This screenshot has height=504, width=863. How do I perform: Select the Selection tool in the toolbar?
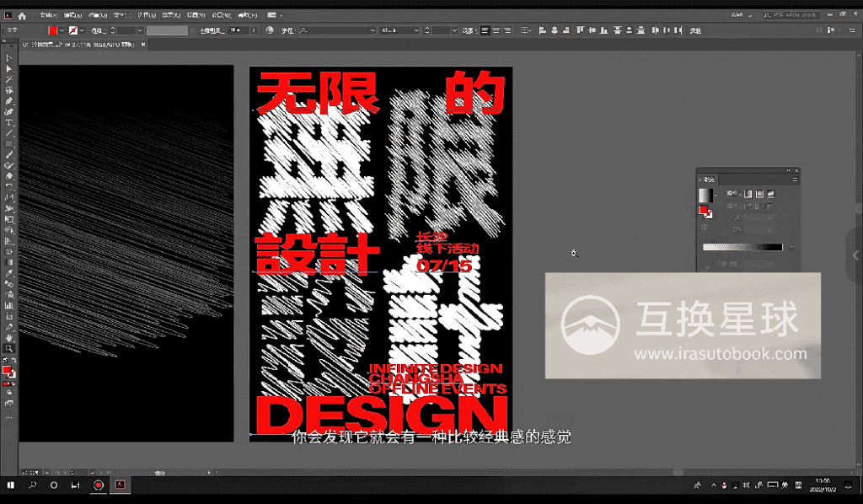[x=9, y=58]
